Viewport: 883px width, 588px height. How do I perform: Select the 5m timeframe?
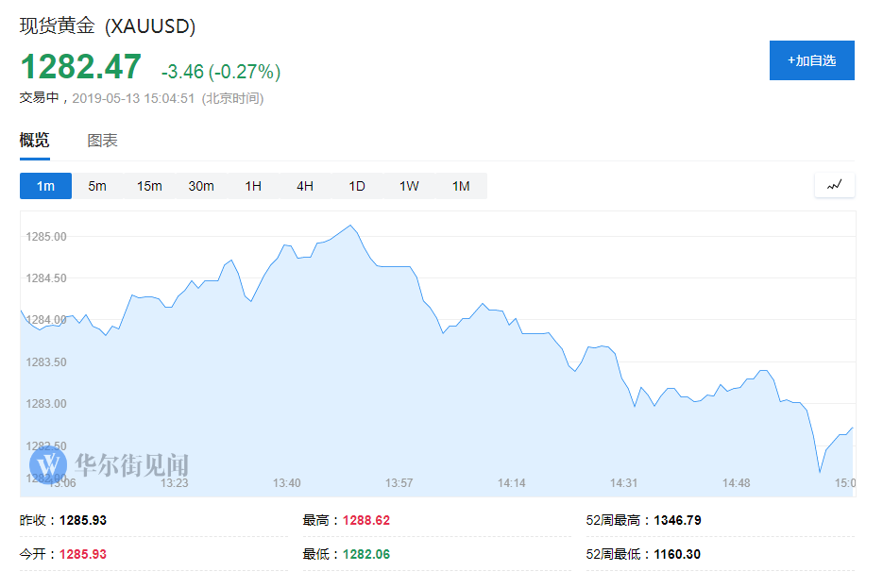pyautogui.click(x=97, y=186)
